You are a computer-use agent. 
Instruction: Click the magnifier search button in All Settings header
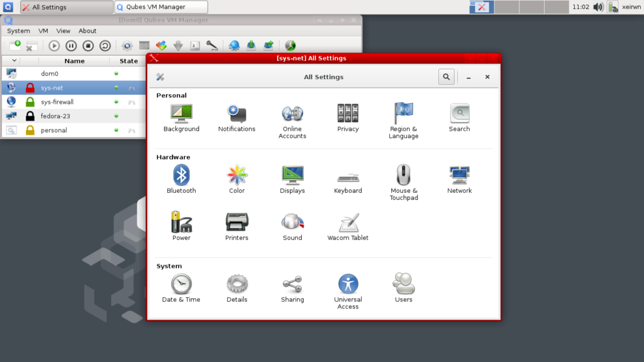pyautogui.click(x=446, y=77)
